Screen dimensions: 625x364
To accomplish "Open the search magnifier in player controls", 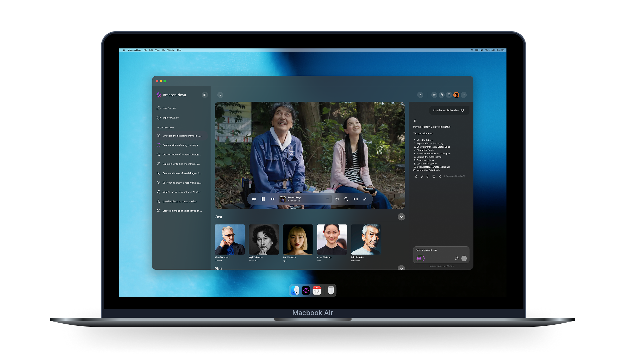I will tap(346, 199).
